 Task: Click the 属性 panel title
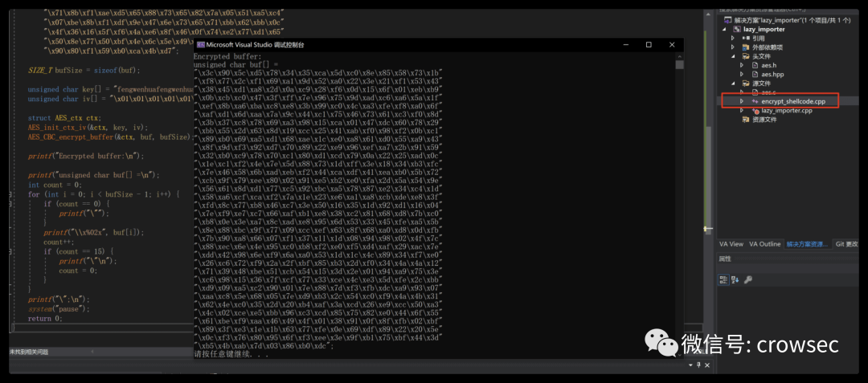coord(725,259)
